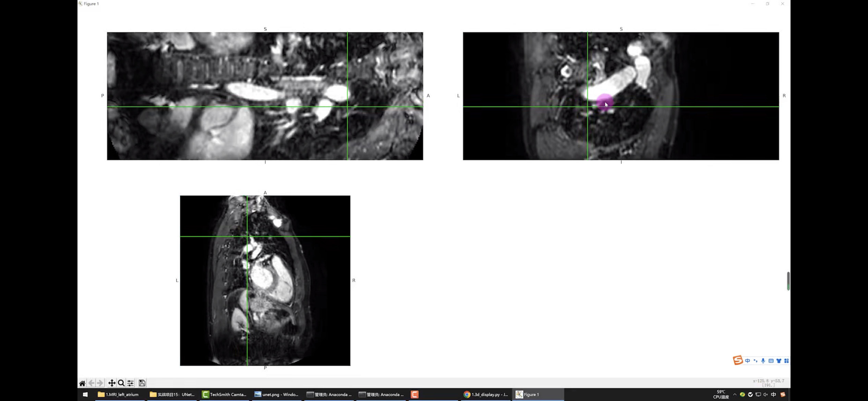Viewport: 868px width, 401px height.
Task: Save the figure with the disk icon
Action: tap(142, 383)
